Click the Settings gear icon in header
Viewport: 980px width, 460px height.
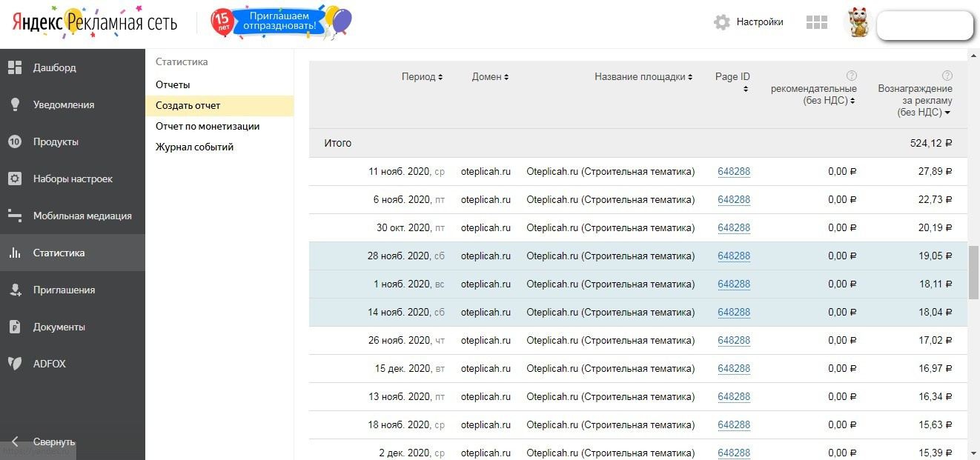722,22
